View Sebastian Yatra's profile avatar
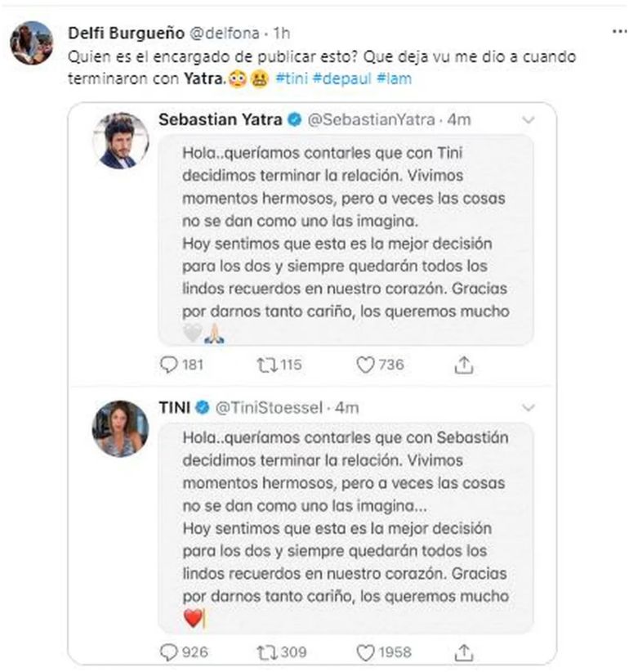 118,140
